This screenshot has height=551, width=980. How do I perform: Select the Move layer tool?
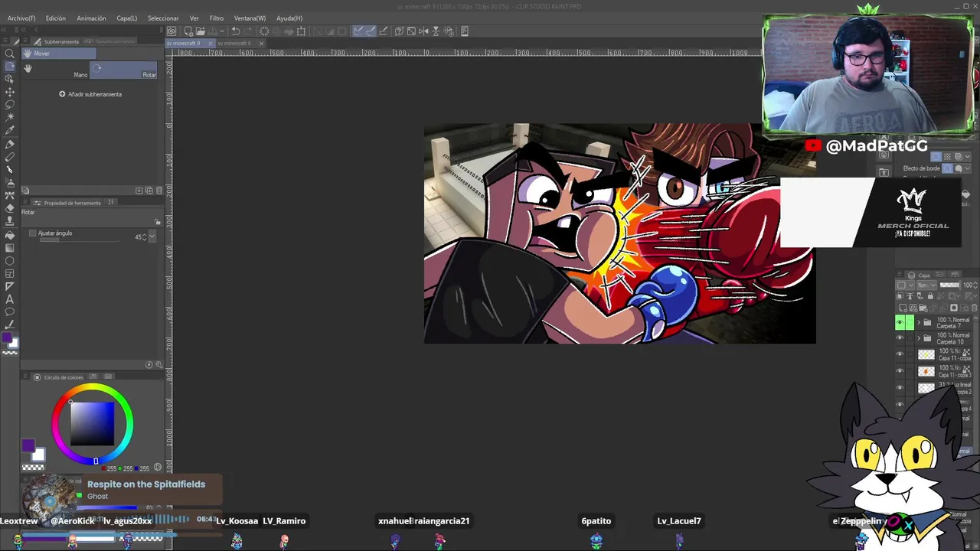9,93
